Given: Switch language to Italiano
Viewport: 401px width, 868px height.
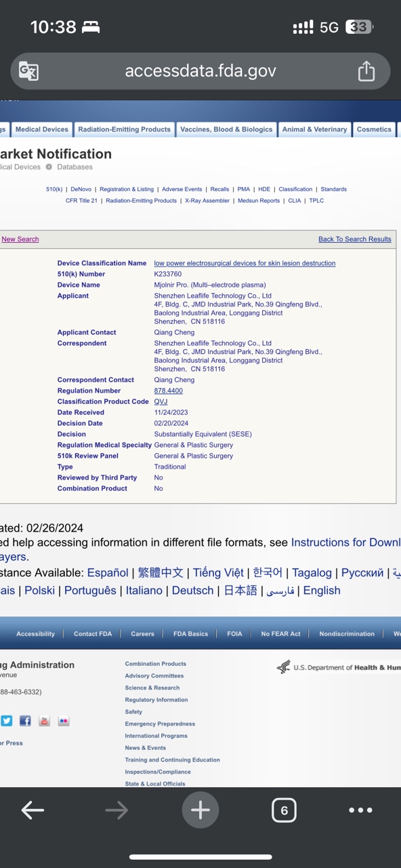Looking at the screenshot, I should point(144,591).
